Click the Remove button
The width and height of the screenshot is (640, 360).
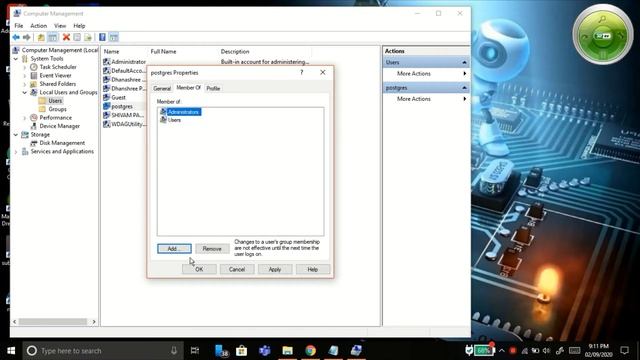pyautogui.click(x=212, y=249)
